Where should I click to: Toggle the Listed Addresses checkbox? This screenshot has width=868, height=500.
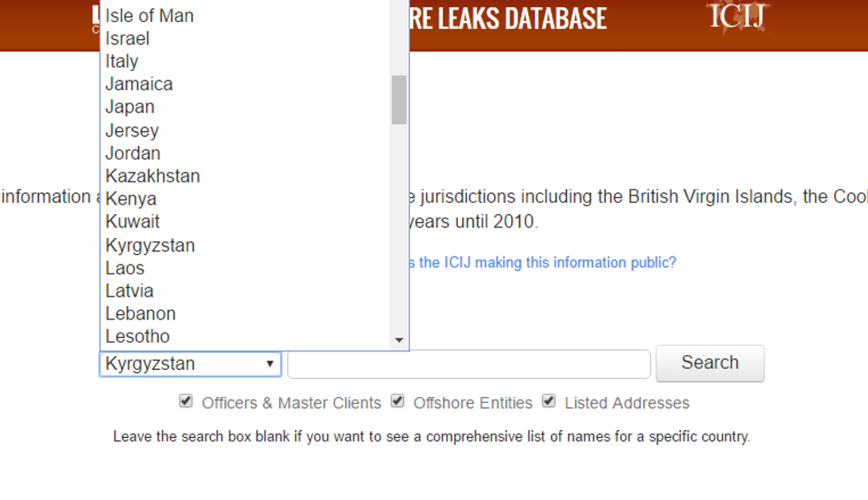tap(549, 402)
